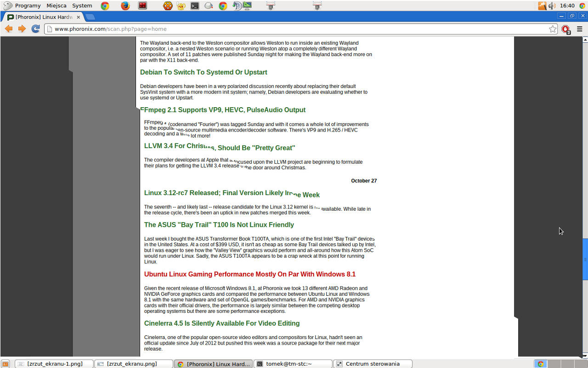Click the browser back arrow button
This screenshot has width=588, height=368.
(x=9, y=29)
